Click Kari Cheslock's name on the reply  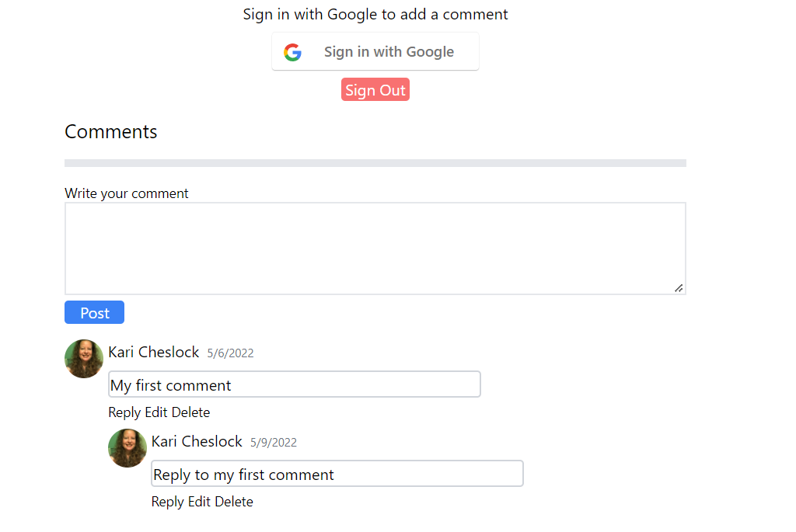(197, 441)
